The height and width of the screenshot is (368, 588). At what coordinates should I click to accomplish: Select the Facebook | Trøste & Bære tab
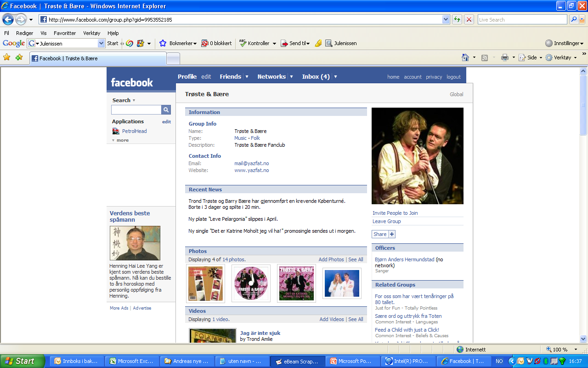click(x=98, y=58)
